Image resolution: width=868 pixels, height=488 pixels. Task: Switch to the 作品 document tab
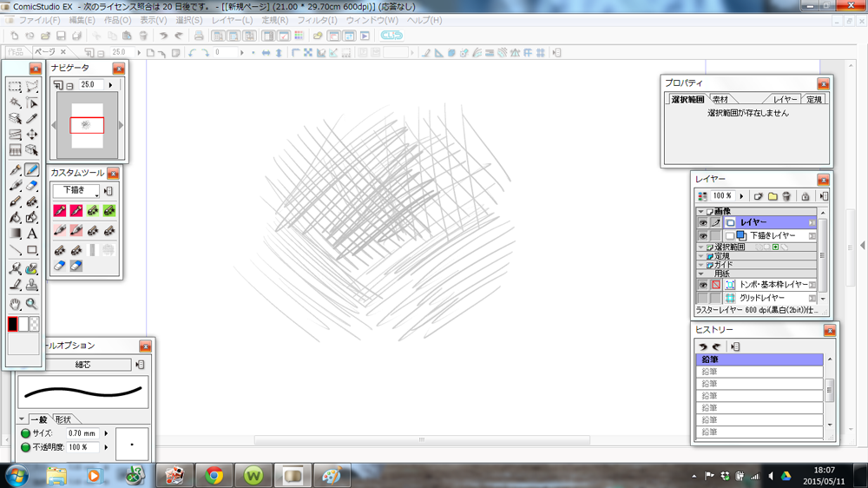coord(16,52)
